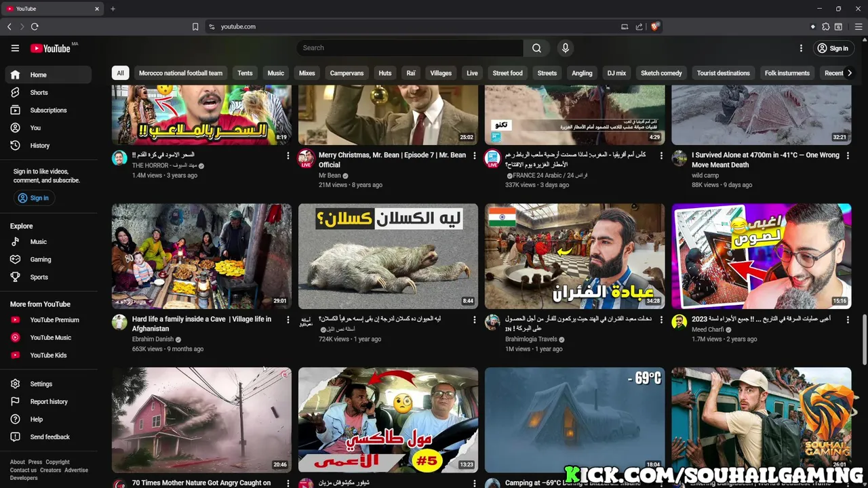This screenshot has width=868, height=488.
Task: Select the Campervans filter chip
Action: [347, 73]
